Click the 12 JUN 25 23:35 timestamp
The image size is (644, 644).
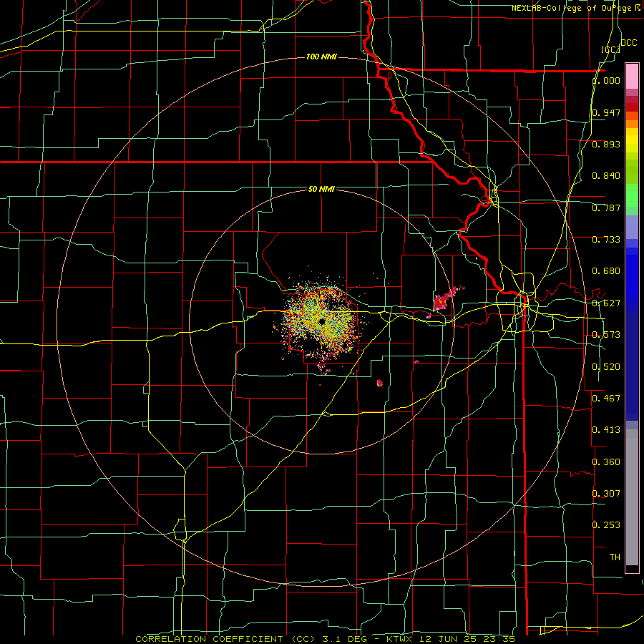[x=467, y=639]
